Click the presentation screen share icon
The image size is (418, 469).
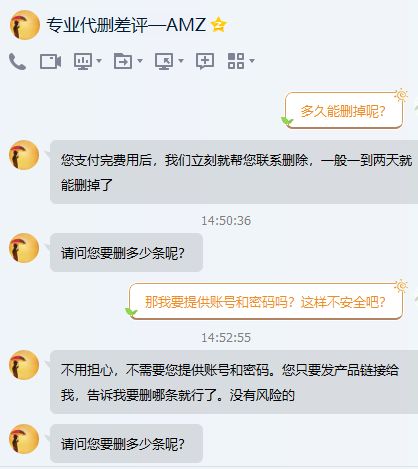(x=83, y=61)
